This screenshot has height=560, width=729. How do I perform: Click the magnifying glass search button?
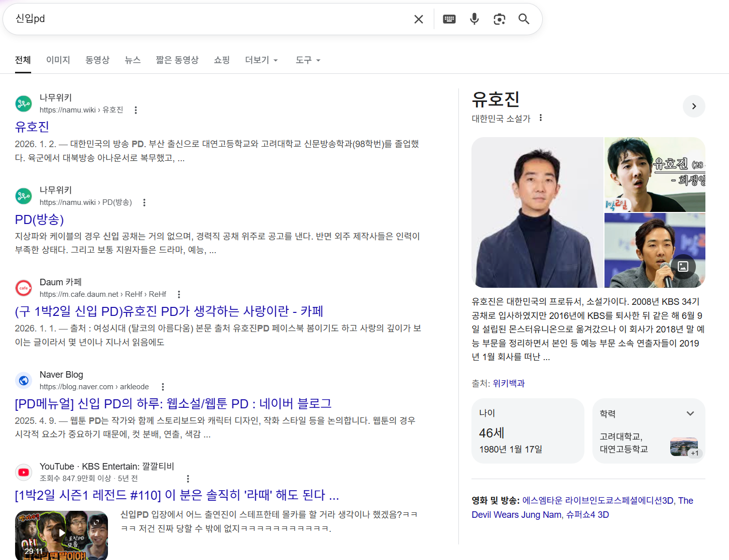[x=524, y=19]
